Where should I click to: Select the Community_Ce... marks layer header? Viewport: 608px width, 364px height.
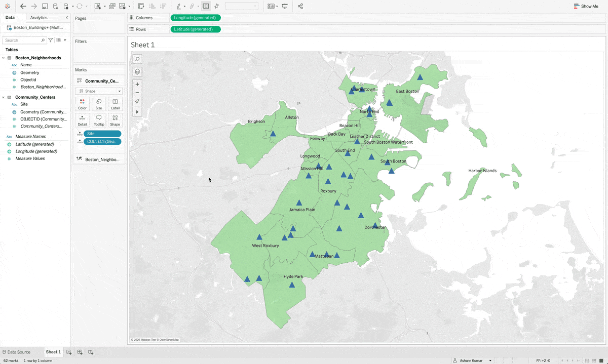click(x=99, y=81)
